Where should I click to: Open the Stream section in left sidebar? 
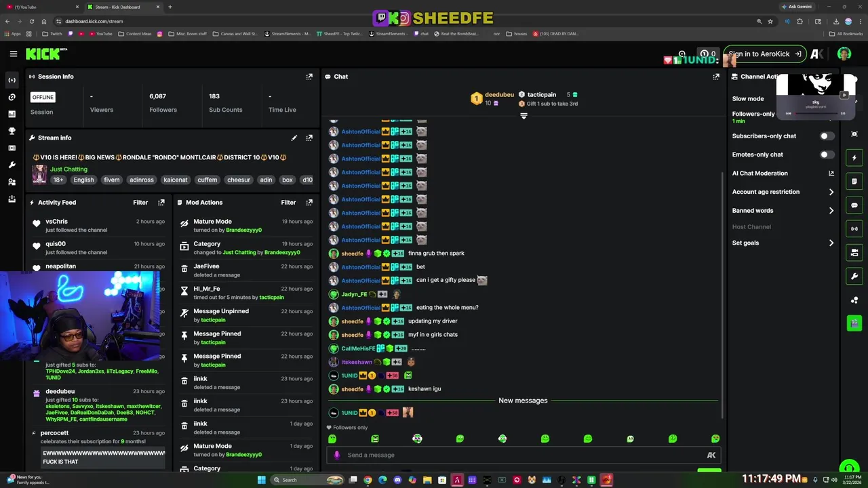coord(12,80)
